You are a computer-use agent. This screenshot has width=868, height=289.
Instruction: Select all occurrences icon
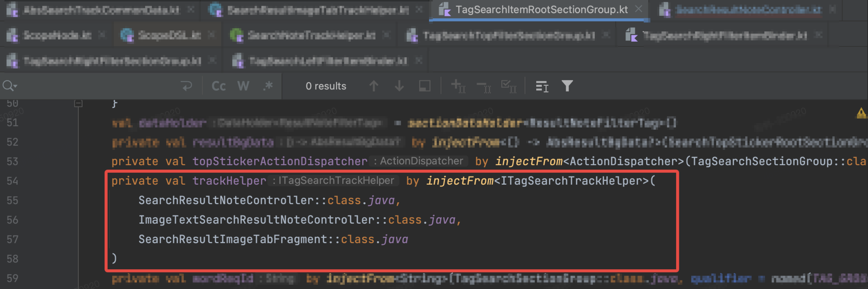tap(509, 86)
